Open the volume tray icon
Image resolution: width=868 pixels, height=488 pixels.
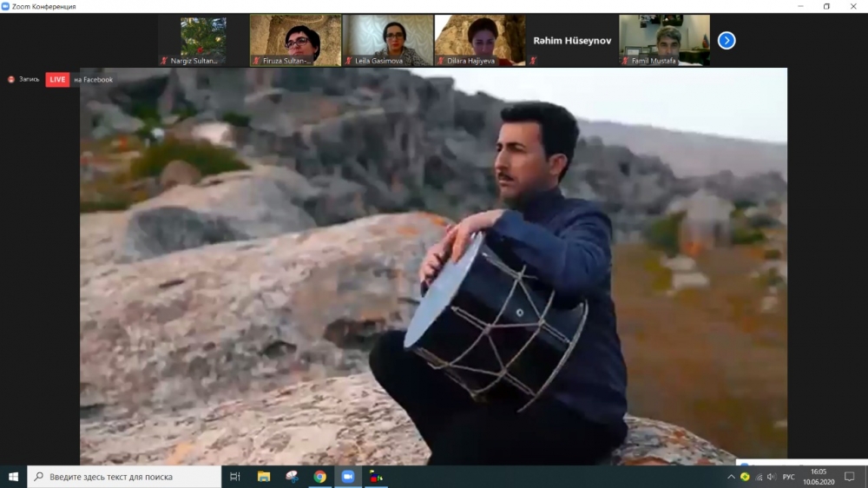point(772,477)
